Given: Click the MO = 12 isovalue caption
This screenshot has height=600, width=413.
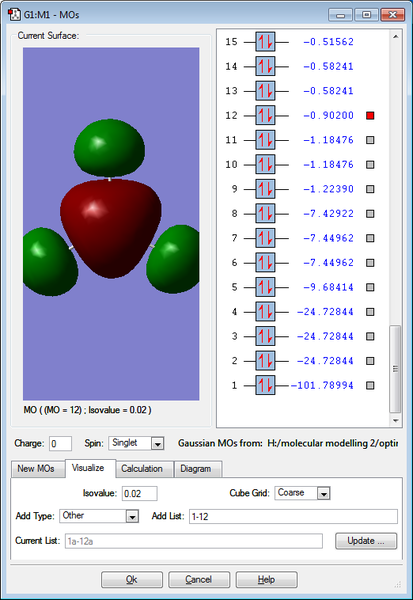Looking at the screenshot, I should (x=87, y=410).
